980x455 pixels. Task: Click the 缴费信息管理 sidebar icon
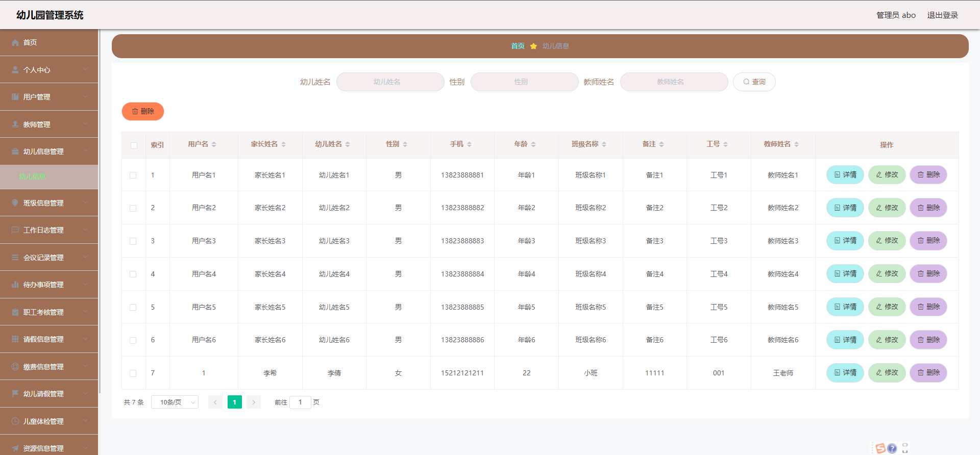pos(15,367)
